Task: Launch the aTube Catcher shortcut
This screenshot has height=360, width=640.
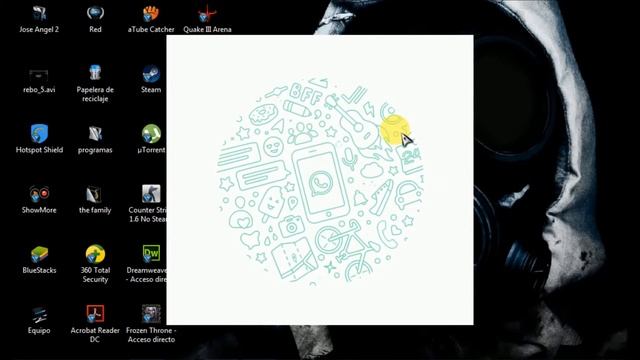Action: pyautogui.click(x=151, y=14)
